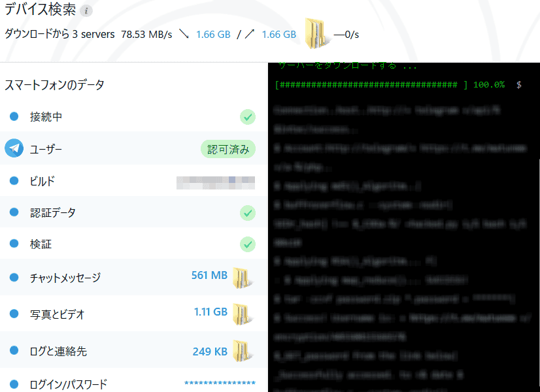
Task: Select the 認証データ row label
Action: pyautogui.click(x=53, y=213)
